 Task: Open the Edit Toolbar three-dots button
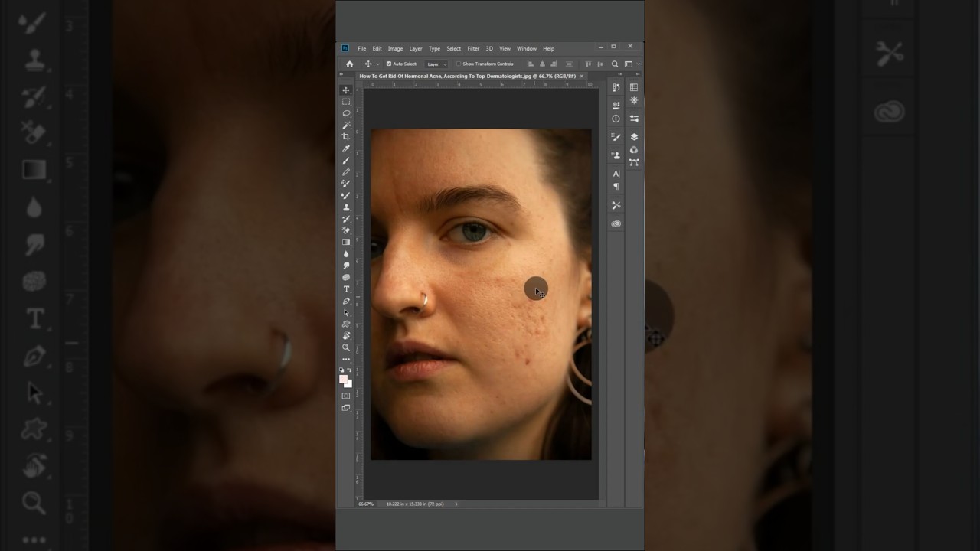346,359
